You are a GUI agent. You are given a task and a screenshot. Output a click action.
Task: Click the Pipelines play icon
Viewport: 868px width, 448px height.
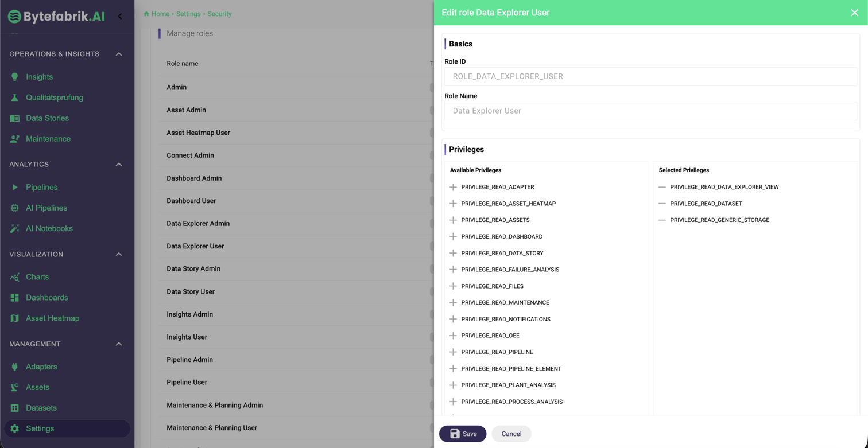click(15, 187)
